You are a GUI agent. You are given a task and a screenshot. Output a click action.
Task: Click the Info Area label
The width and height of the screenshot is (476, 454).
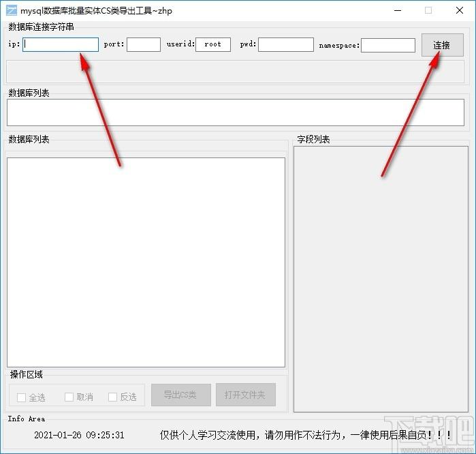27,419
